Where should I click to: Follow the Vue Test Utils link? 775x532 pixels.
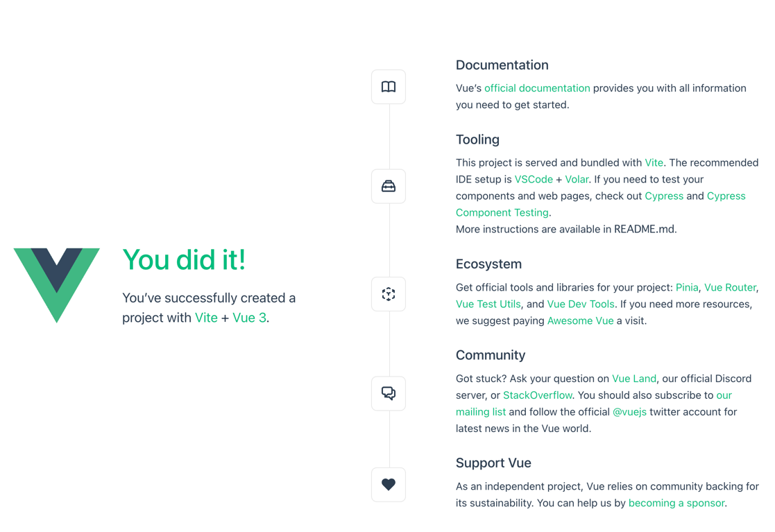[x=488, y=304]
